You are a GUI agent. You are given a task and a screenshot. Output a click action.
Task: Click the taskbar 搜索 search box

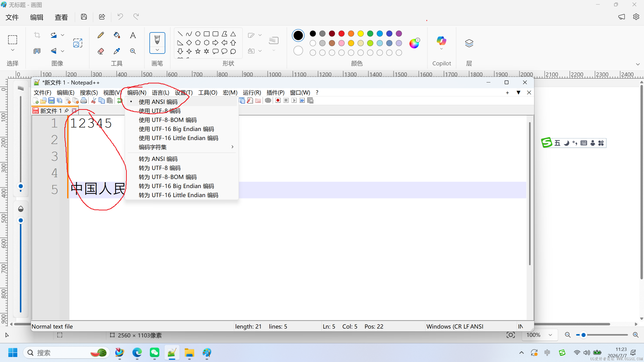point(66,353)
